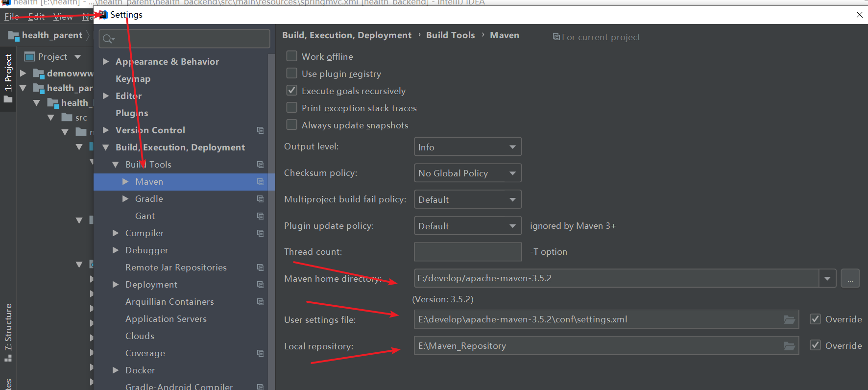Click project-level icon beside Remote Jar Repositories
Viewport: 868px width, 390px height.
coord(260,268)
